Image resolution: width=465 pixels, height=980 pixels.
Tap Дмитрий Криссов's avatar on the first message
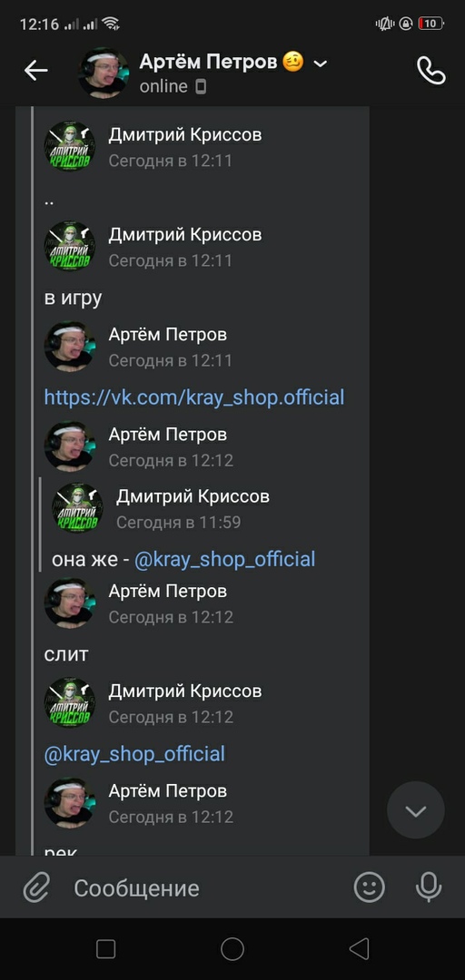click(x=69, y=147)
